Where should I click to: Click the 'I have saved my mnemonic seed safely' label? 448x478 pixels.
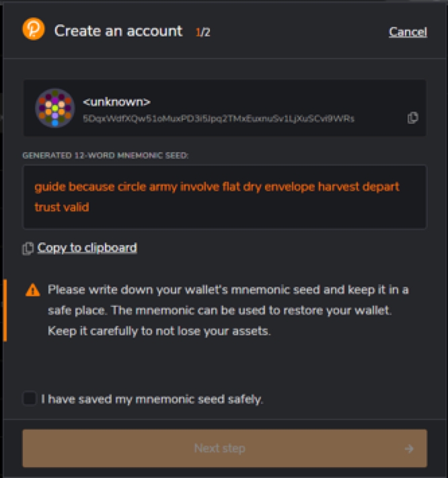(x=152, y=399)
